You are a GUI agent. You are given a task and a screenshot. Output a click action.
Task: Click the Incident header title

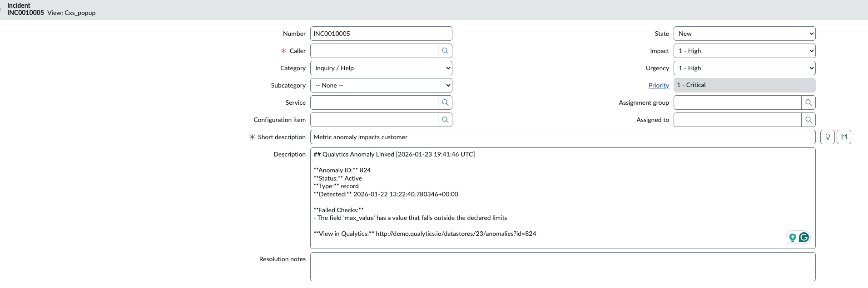click(19, 5)
